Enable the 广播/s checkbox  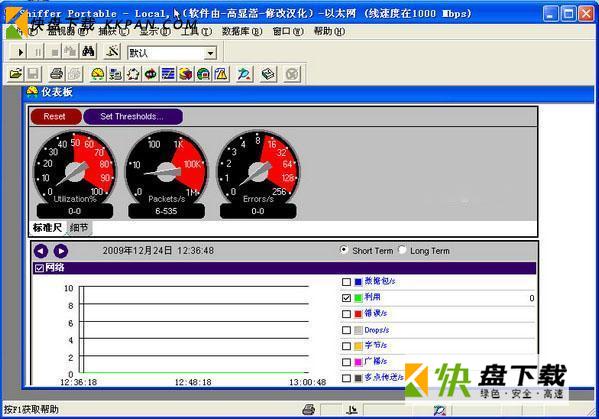coord(346,362)
